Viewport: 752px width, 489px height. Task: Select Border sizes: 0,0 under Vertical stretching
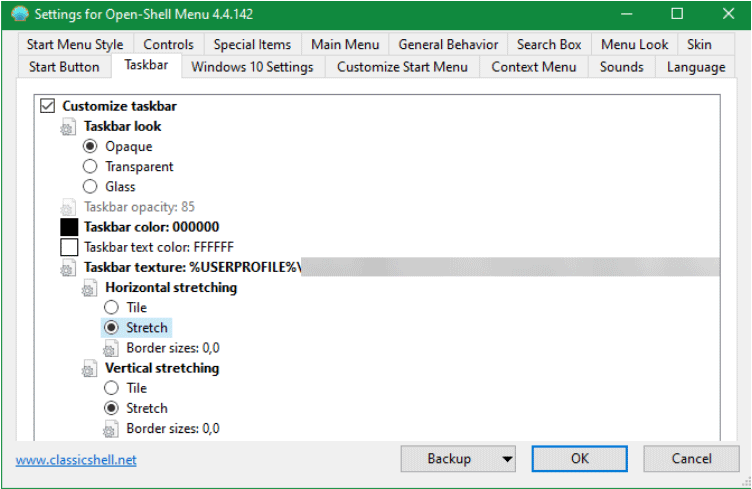point(173,428)
